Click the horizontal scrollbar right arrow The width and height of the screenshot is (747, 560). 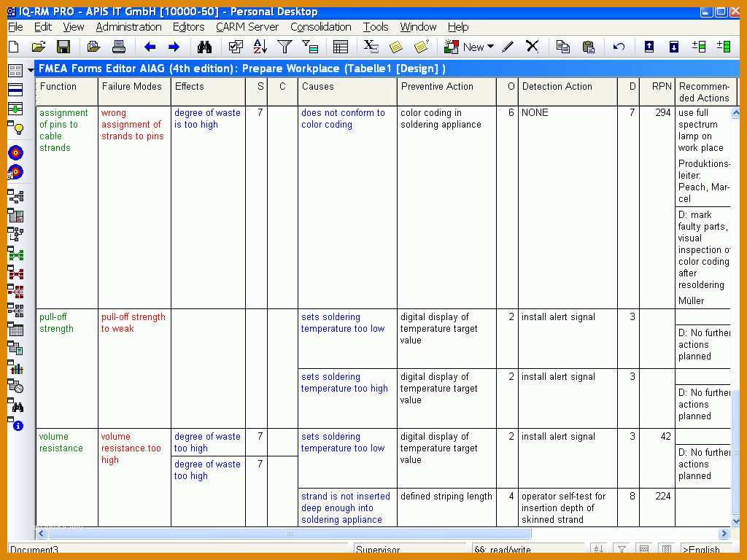pos(724,533)
